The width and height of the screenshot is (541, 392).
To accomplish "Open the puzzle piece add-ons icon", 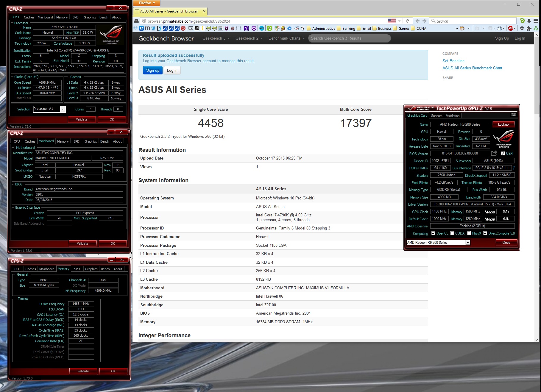I will (529, 28).
